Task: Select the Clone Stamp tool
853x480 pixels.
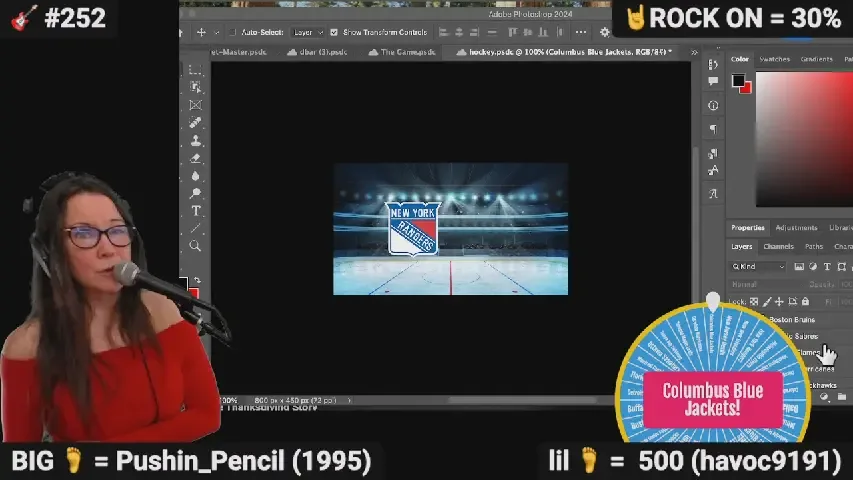Action: click(x=196, y=140)
